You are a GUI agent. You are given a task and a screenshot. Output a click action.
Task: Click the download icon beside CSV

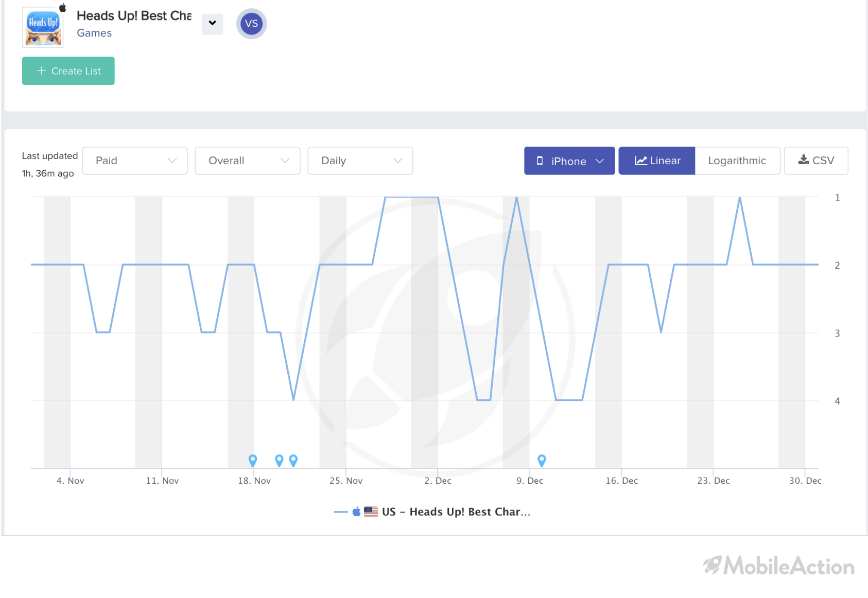804,160
